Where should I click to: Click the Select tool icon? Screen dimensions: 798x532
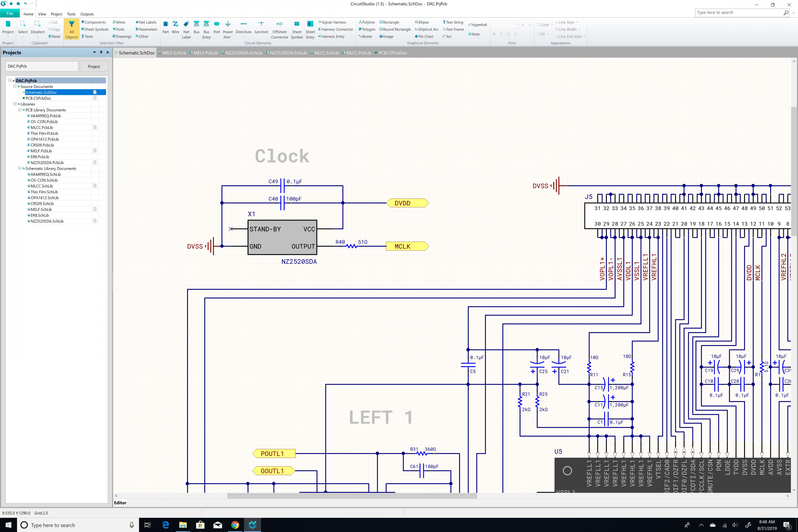tap(23, 24)
